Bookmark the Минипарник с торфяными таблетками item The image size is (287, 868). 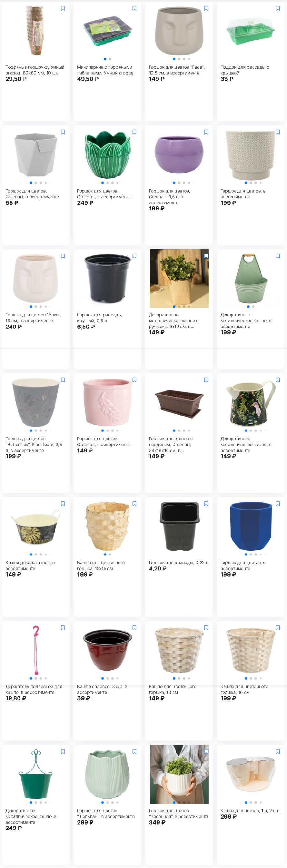tap(134, 8)
